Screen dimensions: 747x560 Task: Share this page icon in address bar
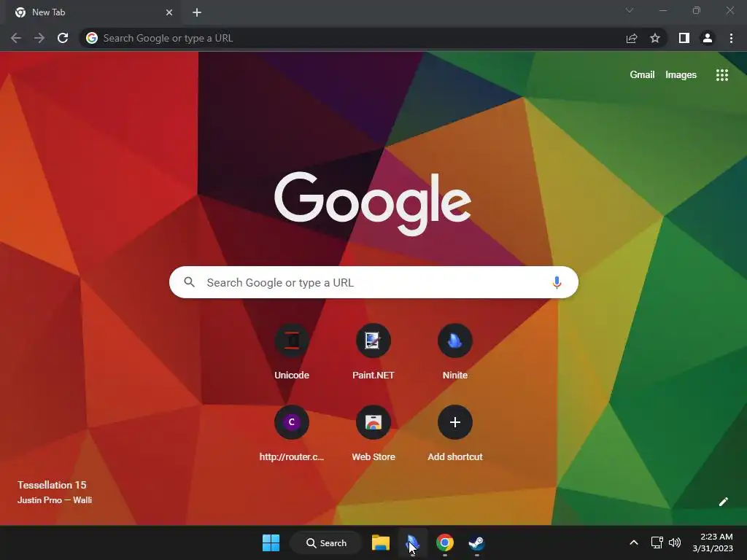click(x=632, y=38)
